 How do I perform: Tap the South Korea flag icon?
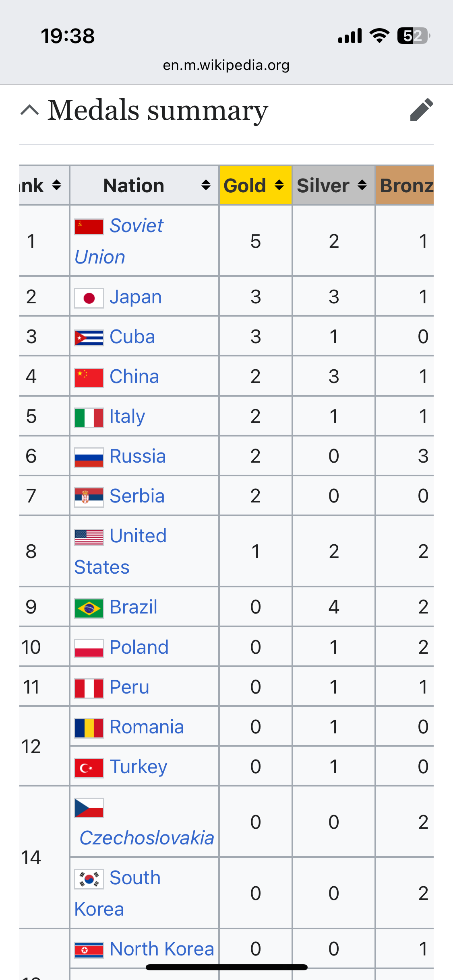point(89,879)
